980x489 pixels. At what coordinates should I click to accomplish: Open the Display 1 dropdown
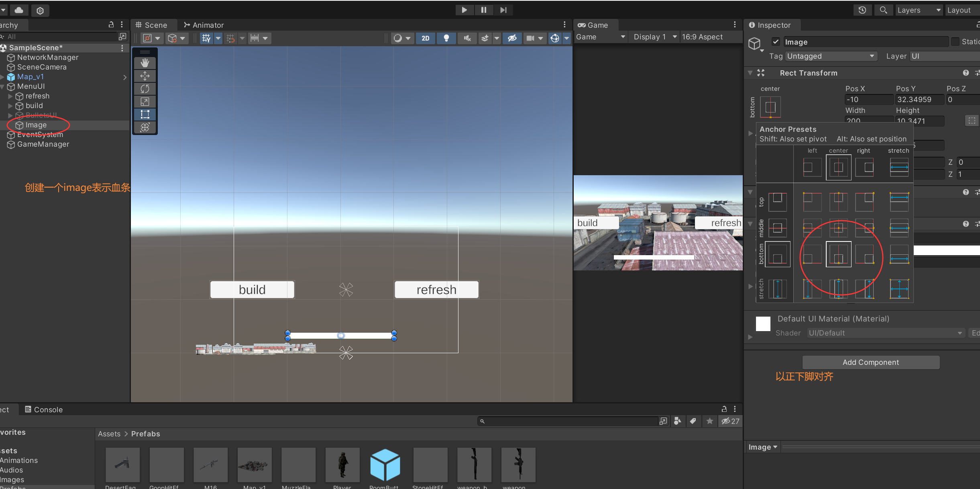coord(655,37)
